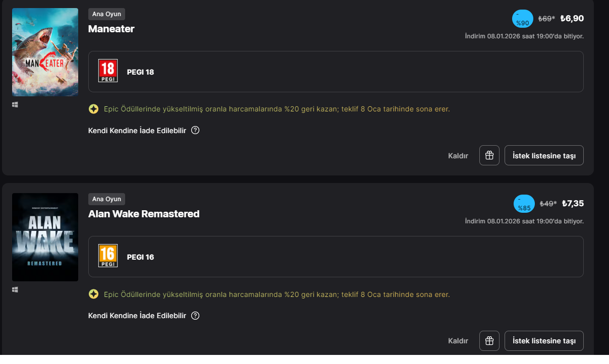The width and height of the screenshot is (609, 364).
Task: Click the PEGI 18 rating badge
Action: (x=108, y=71)
